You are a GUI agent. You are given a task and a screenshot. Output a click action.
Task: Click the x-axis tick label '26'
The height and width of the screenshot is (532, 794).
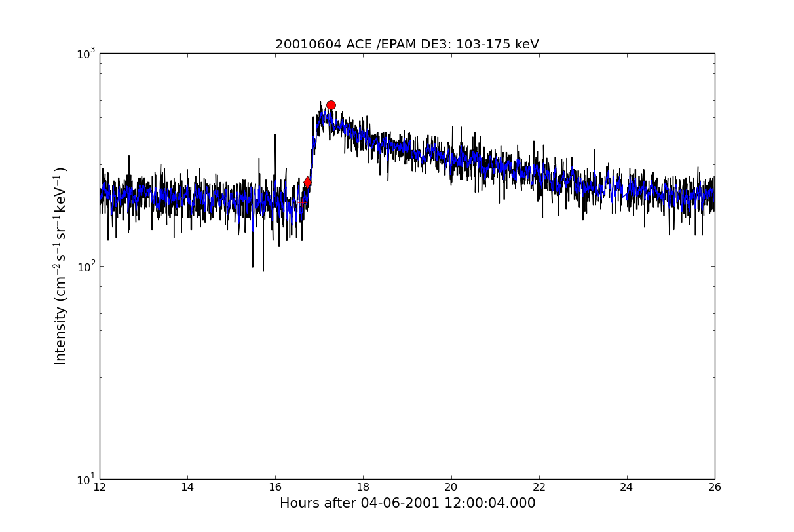[714, 487]
